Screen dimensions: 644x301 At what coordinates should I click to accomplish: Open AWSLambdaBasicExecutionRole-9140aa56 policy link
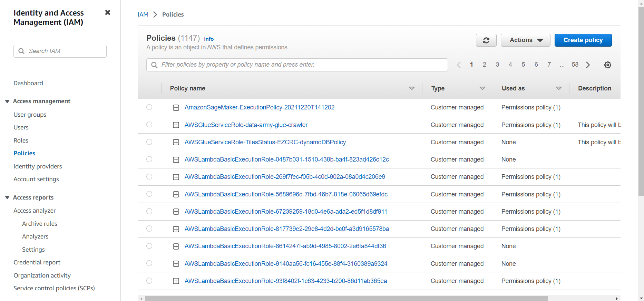(x=286, y=264)
